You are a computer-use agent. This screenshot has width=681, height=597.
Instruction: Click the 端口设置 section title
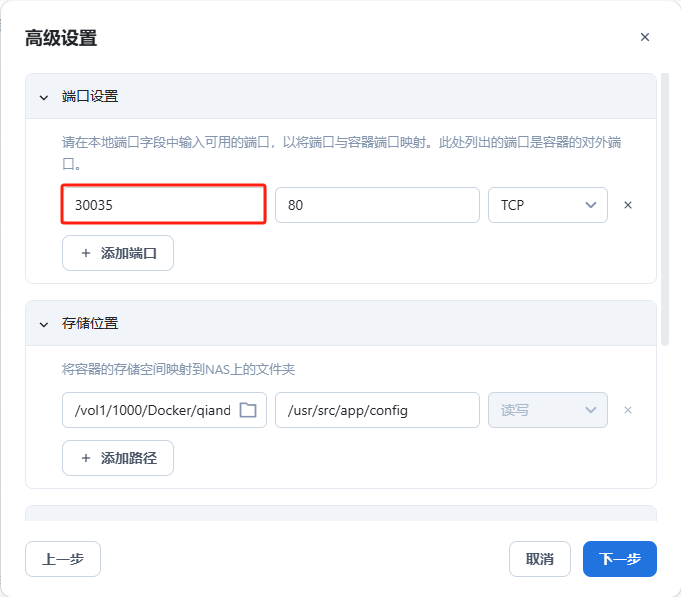[90, 96]
